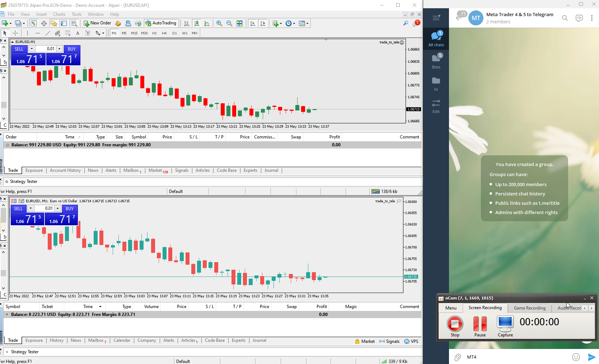This screenshot has width=599, height=364.
Task: Click Telegram send message arrow
Action: [591, 357]
